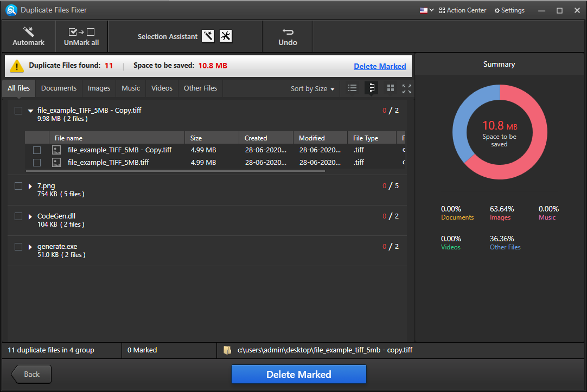Select the Other Files tab
The height and width of the screenshot is (392, 587).
pyautogui.click(x=200, y=88)
